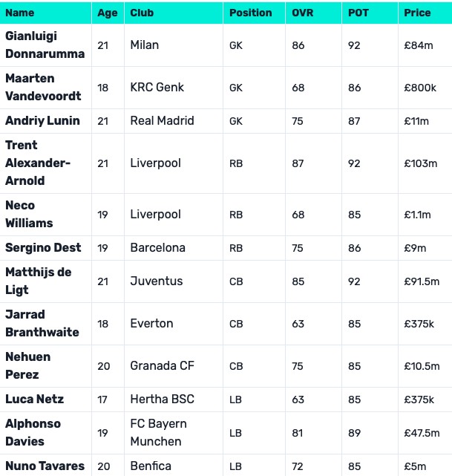Click player name Gianluigi Donnarumma
This screenshot has height=476, width=452.
(45, 45)
